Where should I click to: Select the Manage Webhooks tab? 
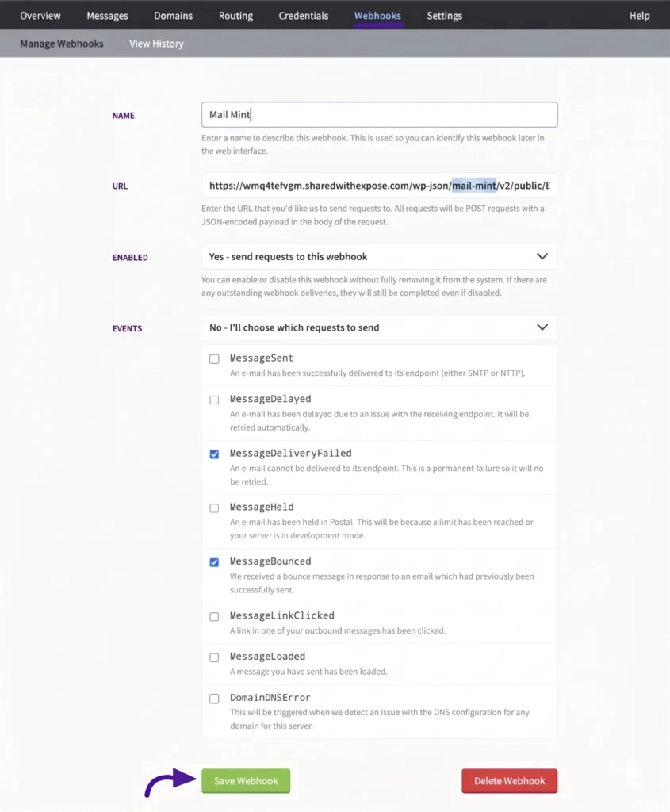click(x=61, y=44)
